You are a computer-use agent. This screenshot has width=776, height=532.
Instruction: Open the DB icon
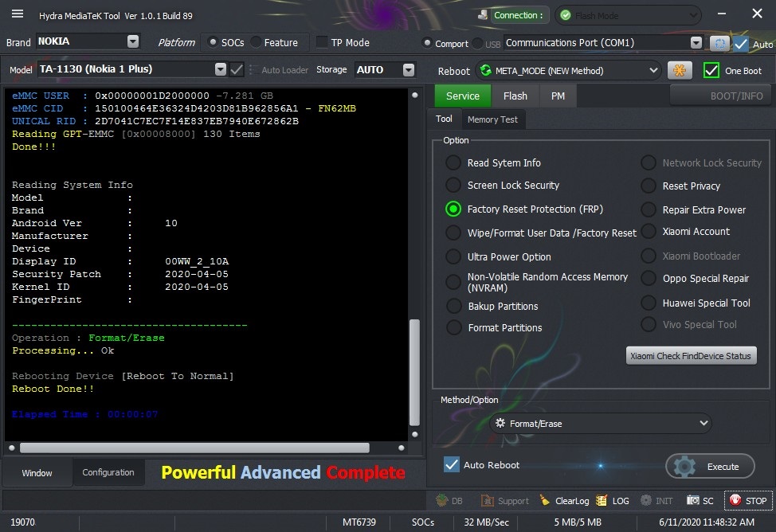(441, 500)
